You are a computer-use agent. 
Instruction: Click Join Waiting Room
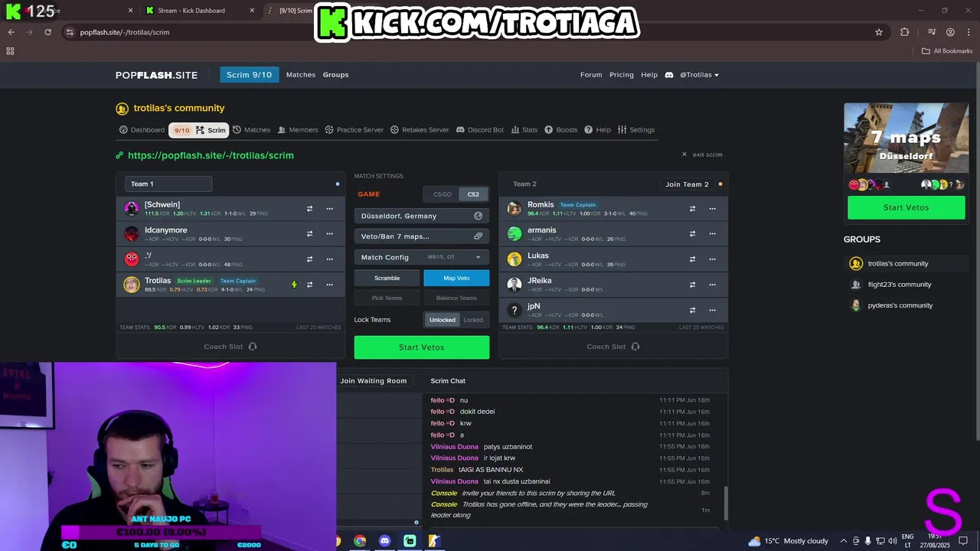(374, 380)
